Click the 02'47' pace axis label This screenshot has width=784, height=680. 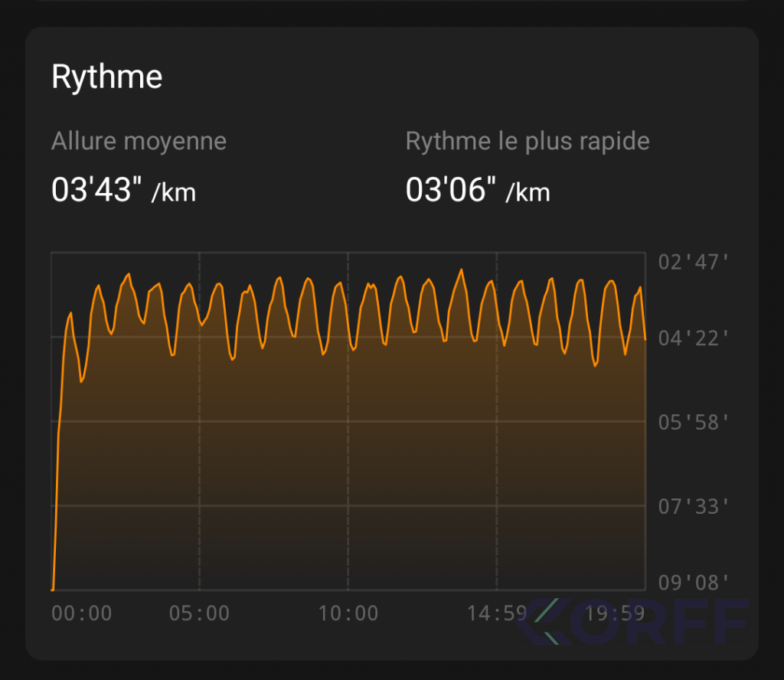[694, 263]
